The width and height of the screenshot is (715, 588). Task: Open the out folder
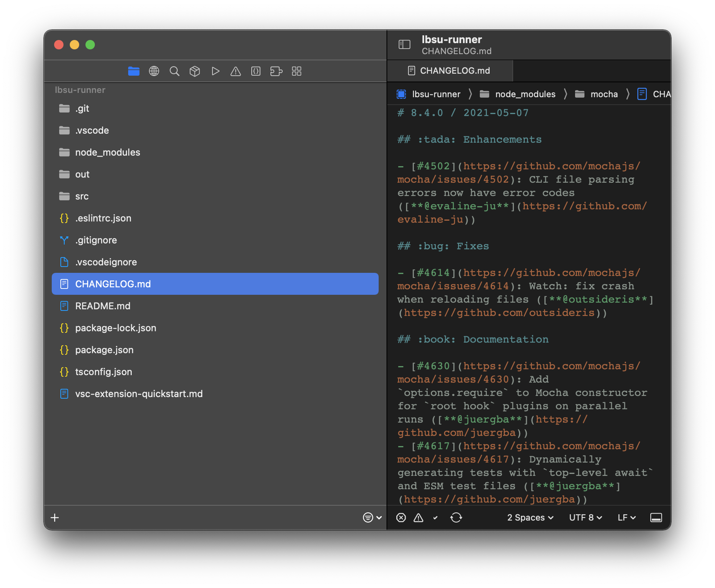pyautogui.click(x=215, y=174)
